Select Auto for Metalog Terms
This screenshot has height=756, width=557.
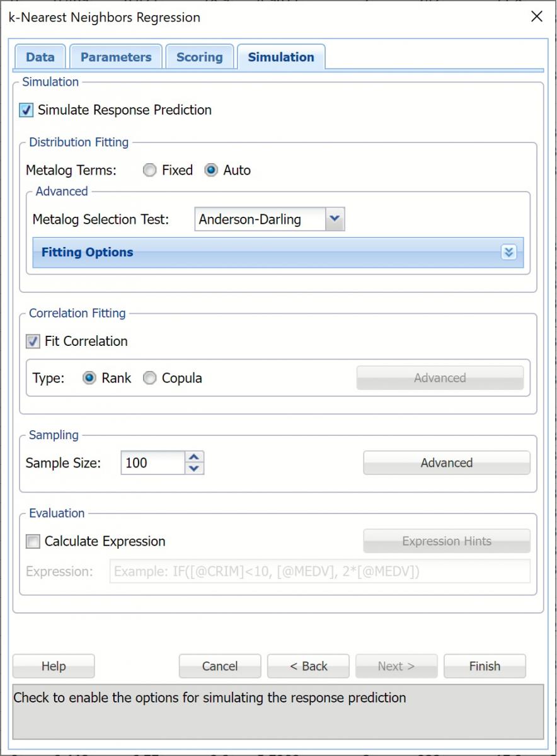tap(211, 170)
